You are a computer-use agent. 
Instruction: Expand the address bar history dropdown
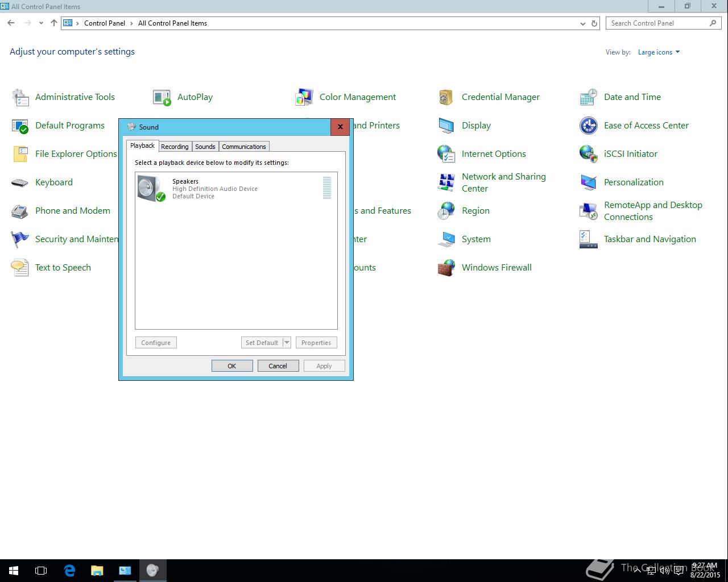(x=582, y=23)
